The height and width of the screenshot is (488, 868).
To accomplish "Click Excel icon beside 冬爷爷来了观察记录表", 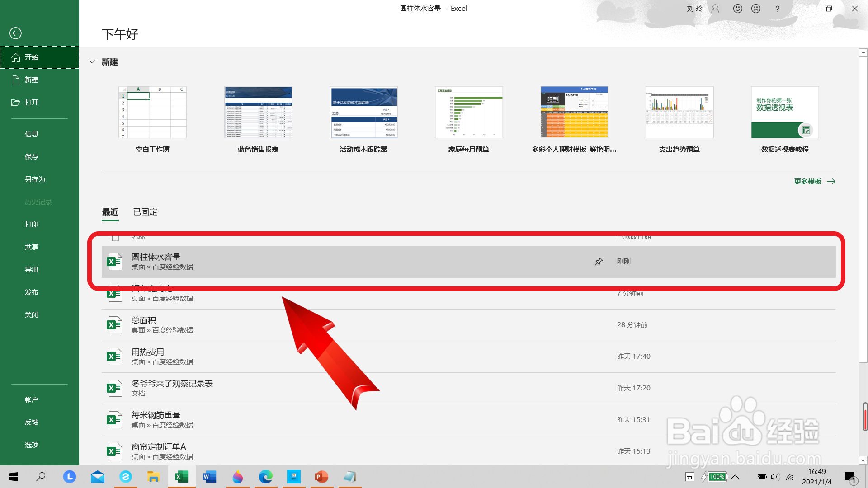I will click(114, 388).
